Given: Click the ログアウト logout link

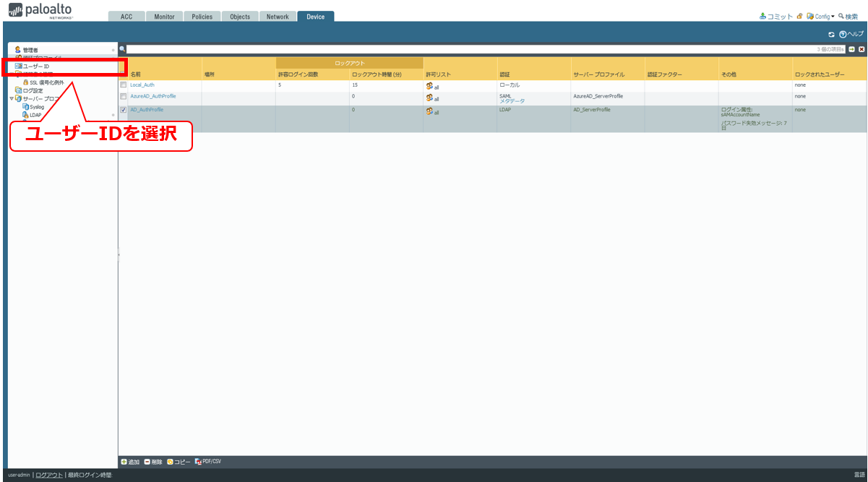Looking at the screenshot, I should pyautogui.click(x=49, y=475).
